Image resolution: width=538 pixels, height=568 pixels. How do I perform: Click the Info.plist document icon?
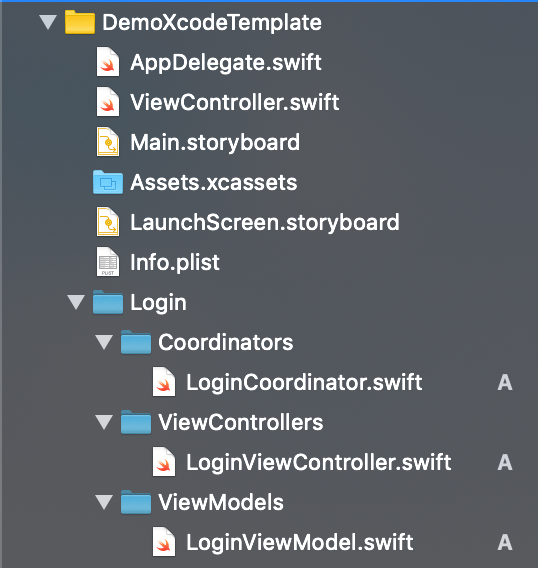click(108, 262)
